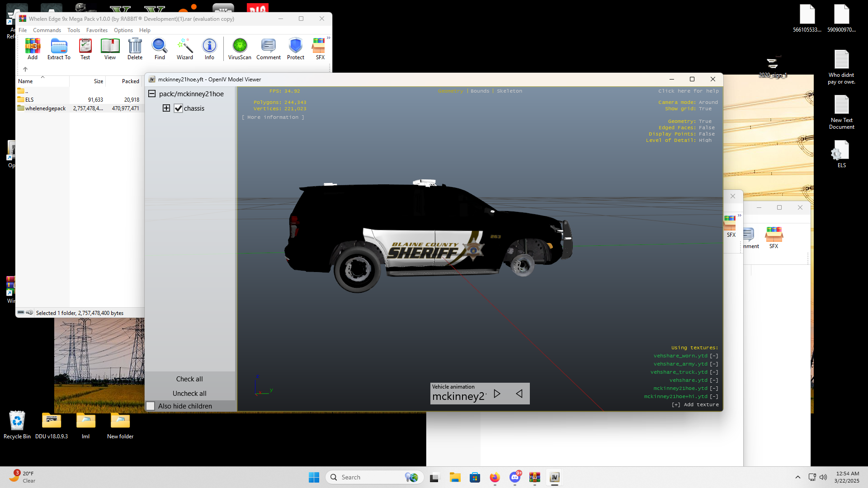The height and width of the screenshot is (488, 868).
Task: Launch the WinRAR Wizard icon
Action: (184, 46)
